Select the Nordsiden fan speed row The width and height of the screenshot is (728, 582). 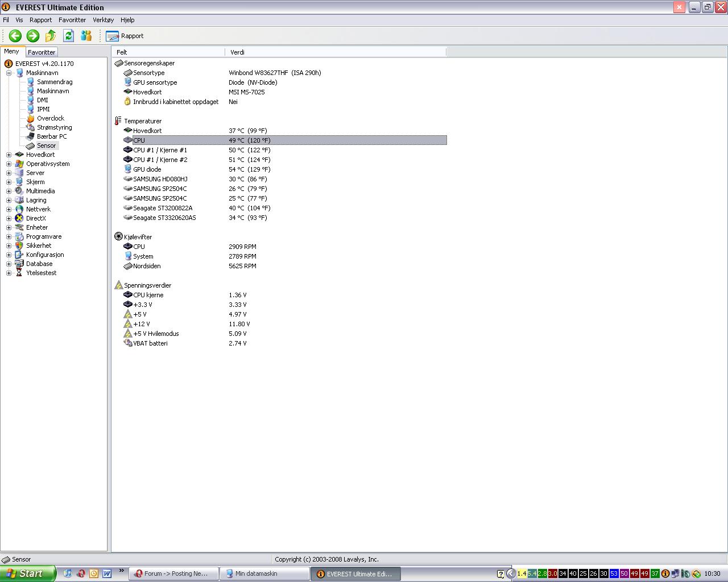tap(280, 266)
